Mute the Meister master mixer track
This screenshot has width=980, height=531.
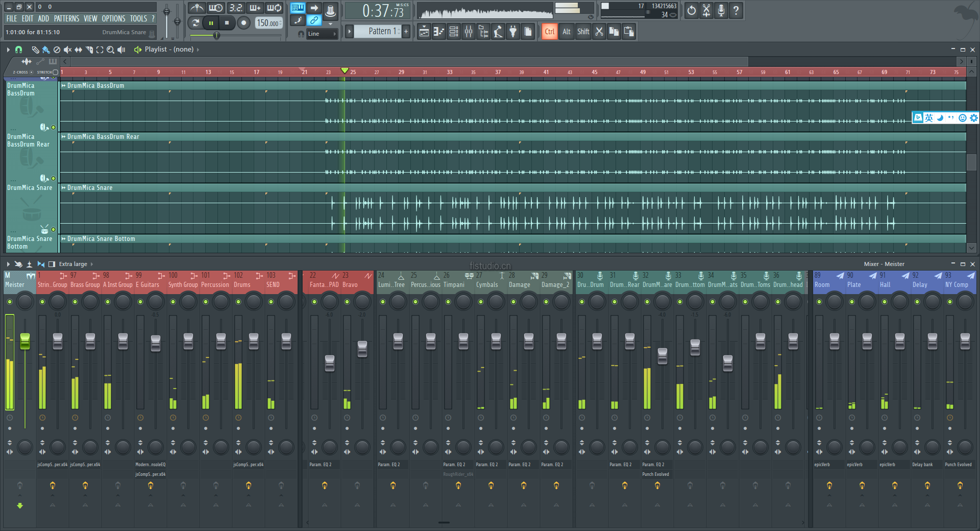click(x=9, y=302)
